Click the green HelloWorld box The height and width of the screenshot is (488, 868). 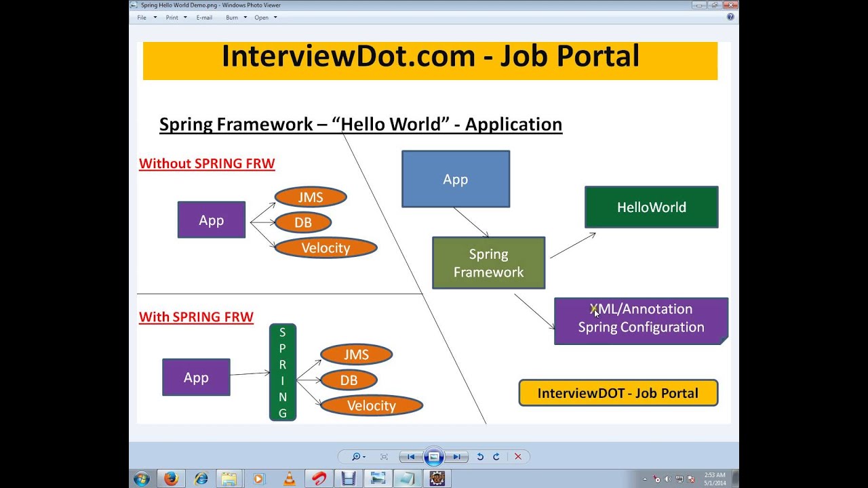[x=652, y=207]
